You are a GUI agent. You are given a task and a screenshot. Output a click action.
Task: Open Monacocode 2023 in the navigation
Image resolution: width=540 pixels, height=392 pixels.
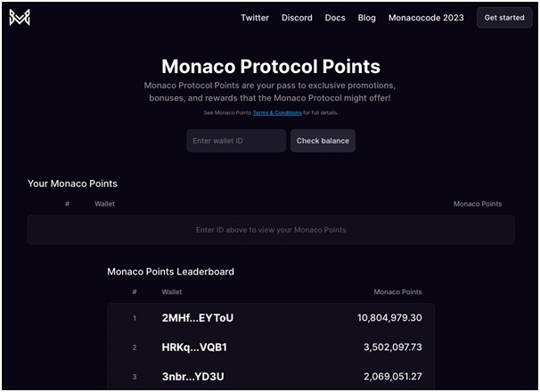426,18
